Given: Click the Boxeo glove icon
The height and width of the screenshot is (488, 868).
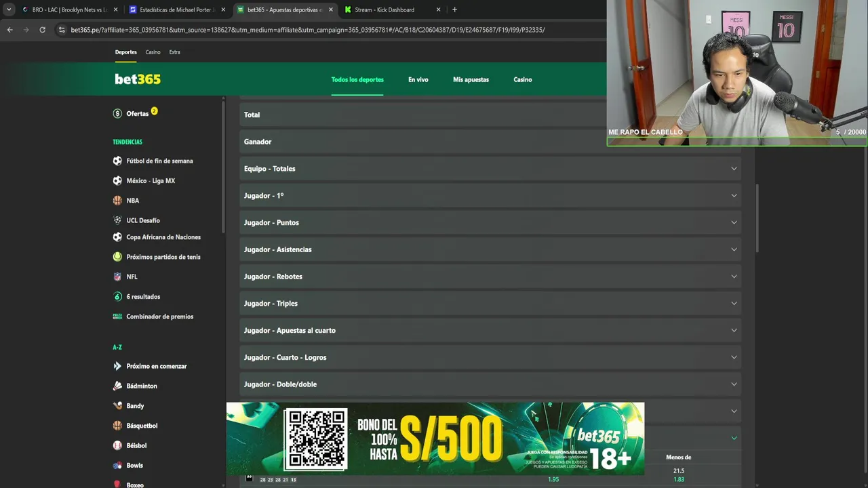Looking at the screenshot, I should tap(117, 485).
